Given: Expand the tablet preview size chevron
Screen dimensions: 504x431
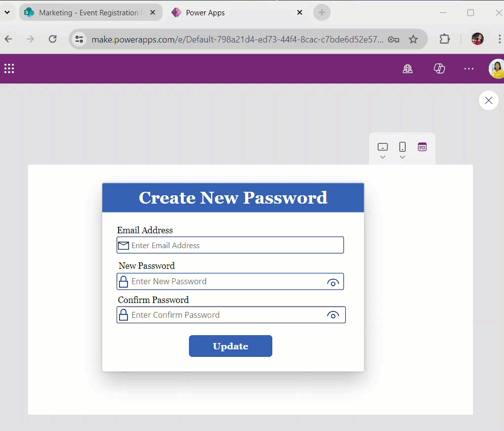Looking at the screenshot, I should pos(382,156).
